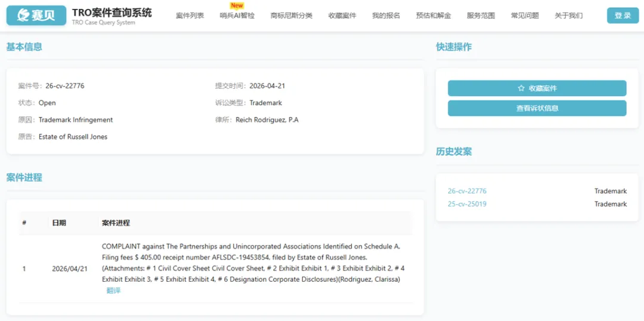Click the New badge above 哨兵AI智检
Image resolution: width=644 pixels, height=321 pixels.
click(237, 6)
